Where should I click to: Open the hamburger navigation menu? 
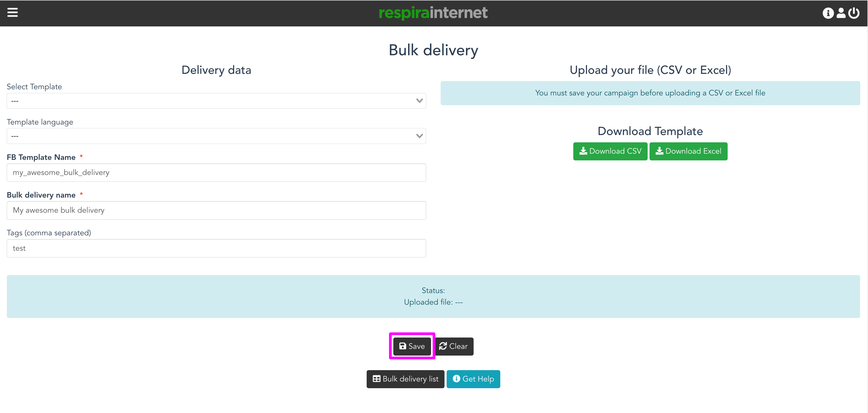[x=12, y=12]
